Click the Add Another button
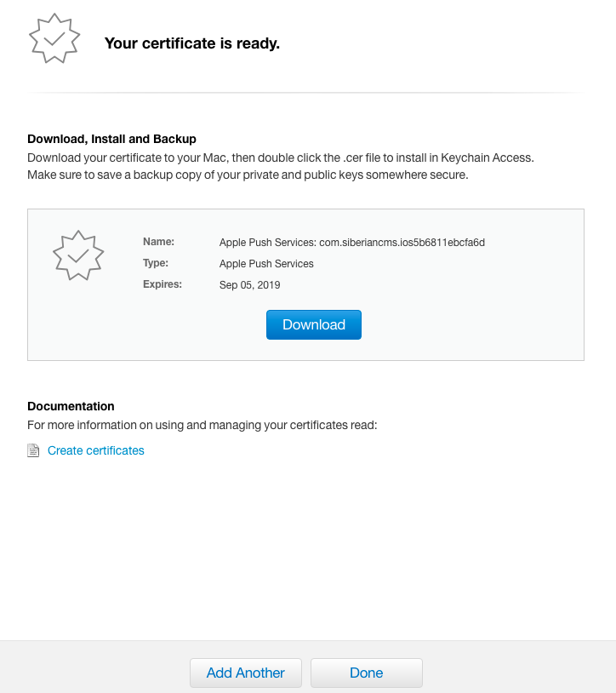 pos(246,673)
